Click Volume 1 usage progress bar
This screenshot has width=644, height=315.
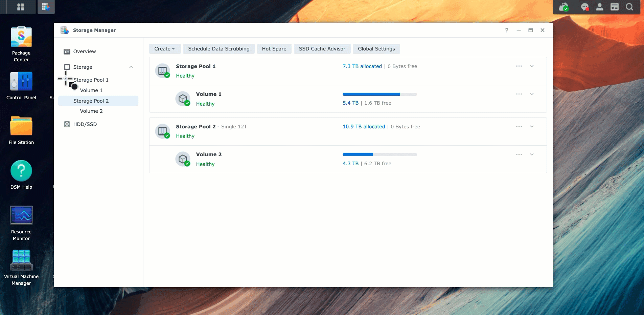point(380,94)
